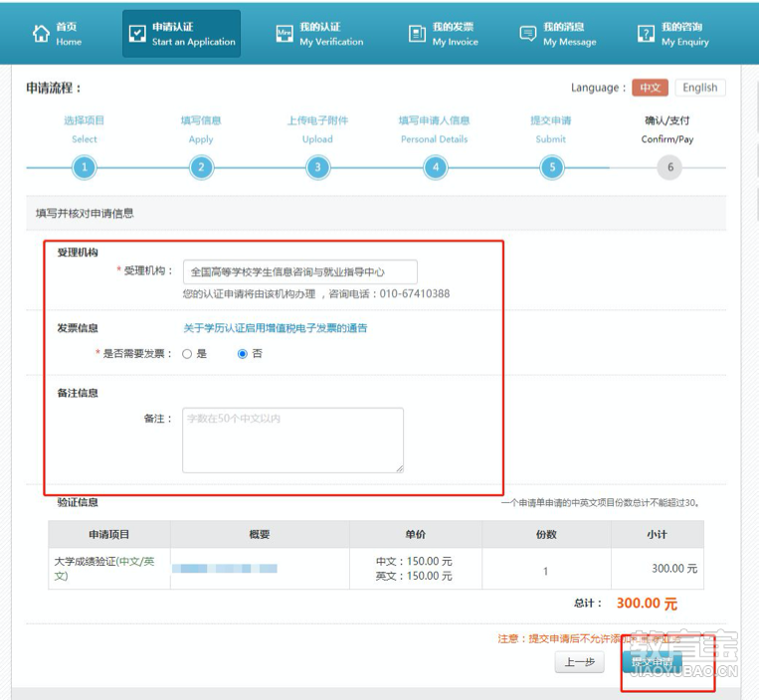Go to My Invoice tab label

tap(455, 34)
